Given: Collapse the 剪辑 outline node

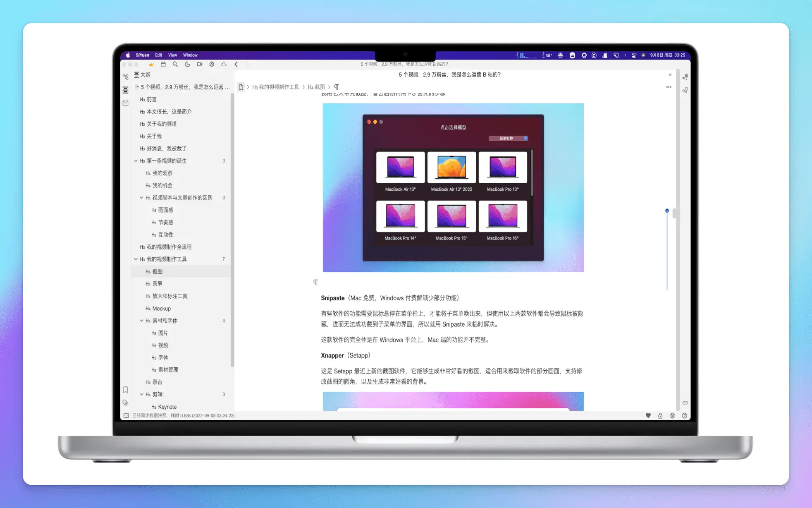Looking at the screenshot, I should 141,394.
